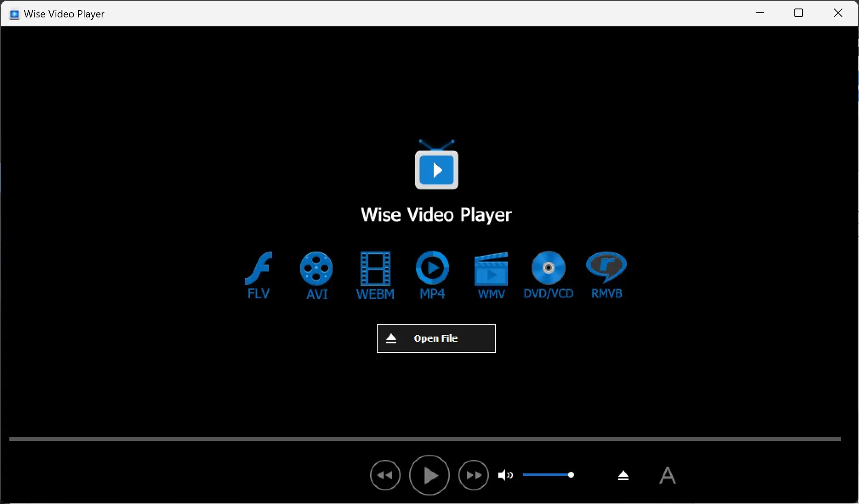This screenshot has width=859, height=504.
Task: Click the WMV clapperboard icon
Action: pyautogui.click(x=491, y=269)
